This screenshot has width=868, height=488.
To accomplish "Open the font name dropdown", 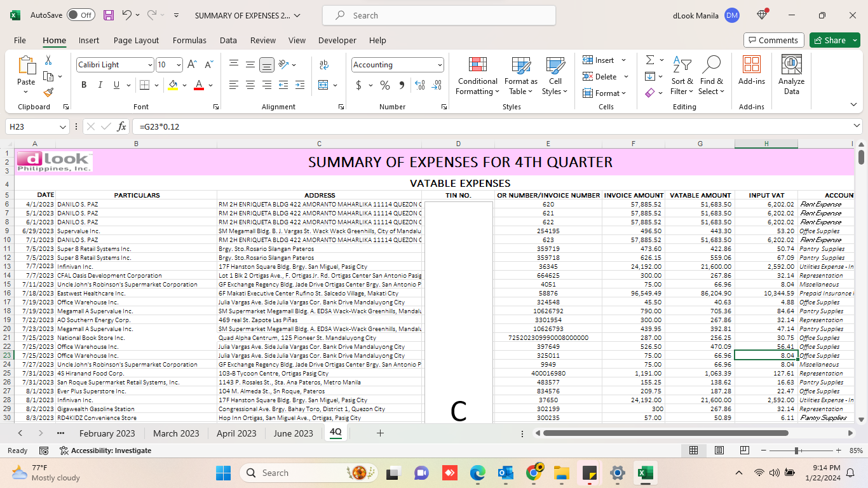I will [x=150, y=65].
